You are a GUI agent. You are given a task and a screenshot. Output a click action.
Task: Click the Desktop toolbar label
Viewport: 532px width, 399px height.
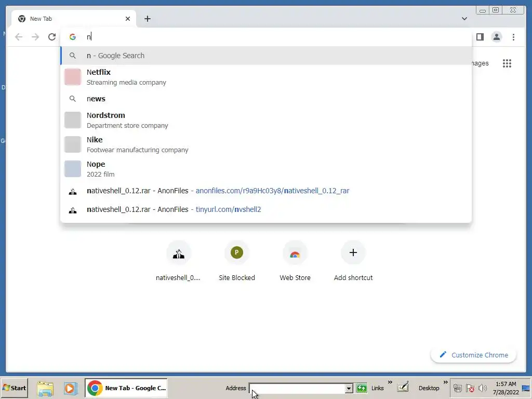[x=429, y=388]
